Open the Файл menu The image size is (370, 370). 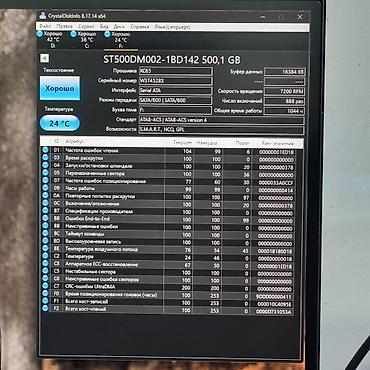point(45,26)
